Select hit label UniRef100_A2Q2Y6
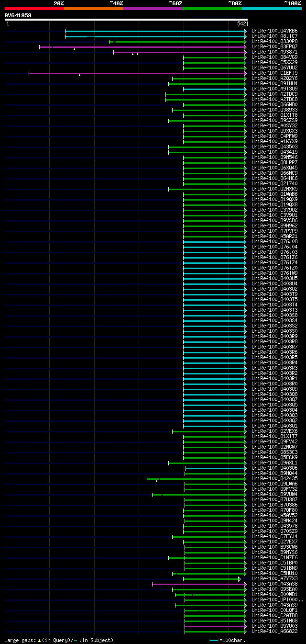 274,79
